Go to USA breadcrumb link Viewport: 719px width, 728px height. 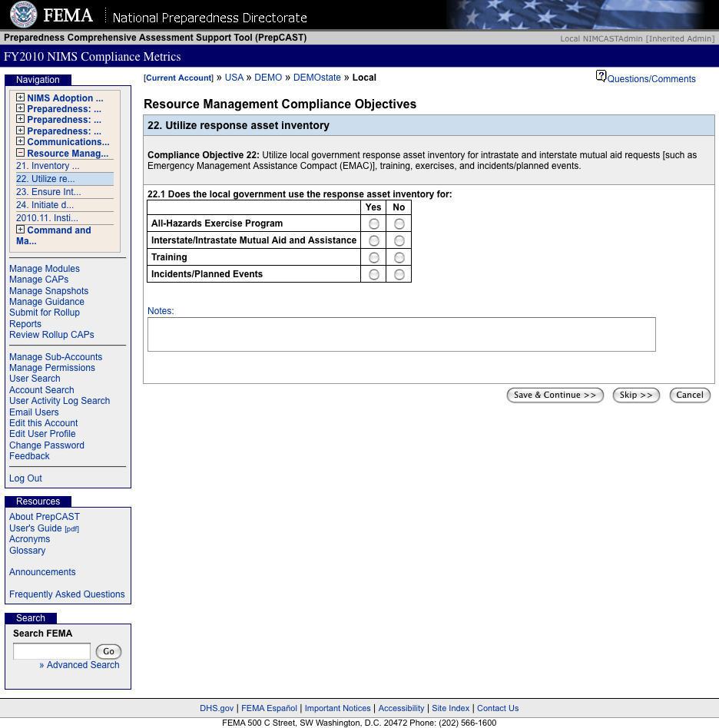click(x=234, y=78)
